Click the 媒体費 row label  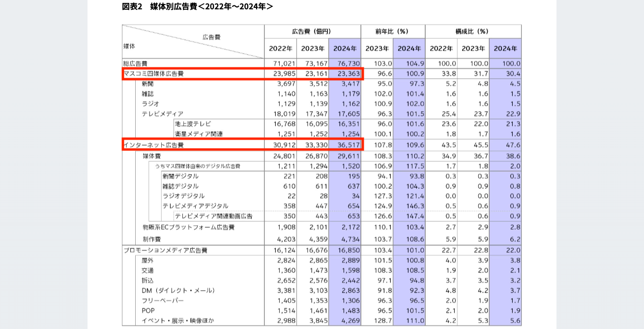pos(152,156)
